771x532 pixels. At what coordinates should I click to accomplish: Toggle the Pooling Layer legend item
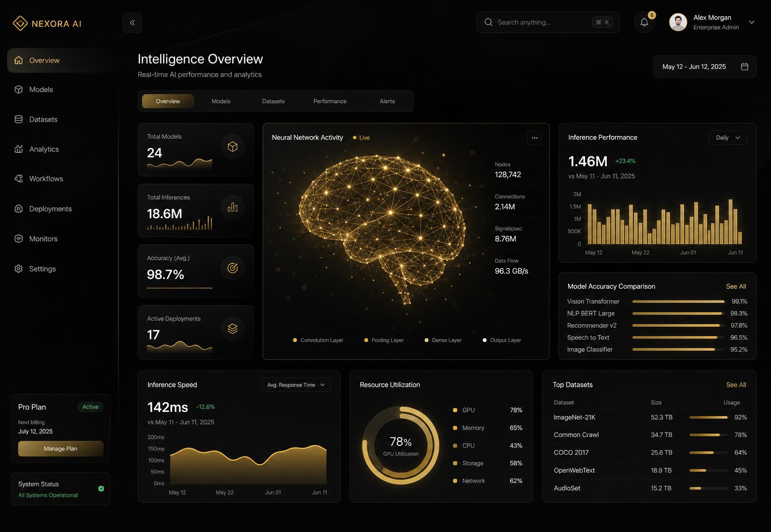point(384,340)
